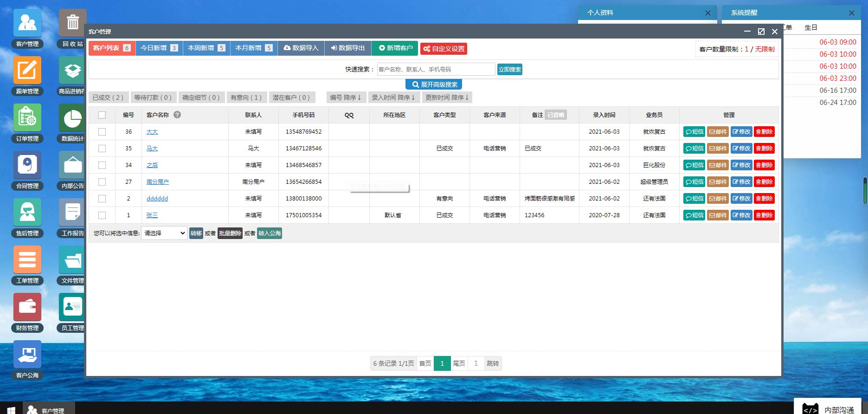This screenshot has width=868, height=414.
Task: Open the 请选择 transfer dropdown
Action: coord(164,233)
